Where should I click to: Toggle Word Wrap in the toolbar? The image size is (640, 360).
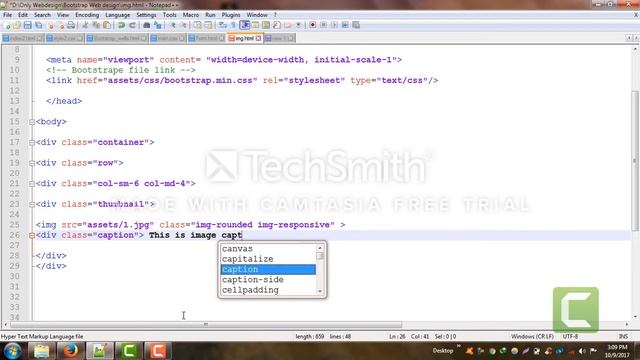click(x=223, y=25)
